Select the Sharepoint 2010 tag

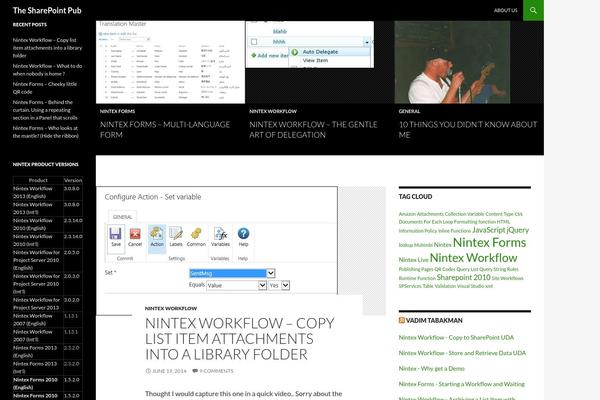pos(463,277)
